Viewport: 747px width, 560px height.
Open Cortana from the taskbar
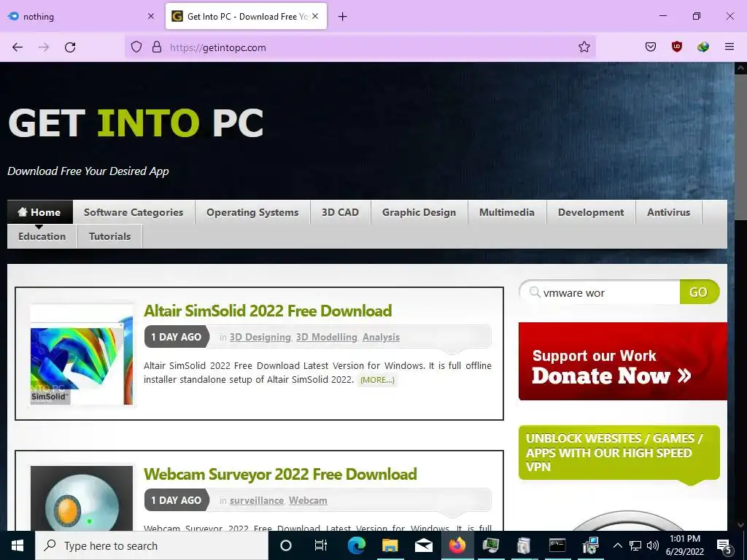tap(286, 545)
